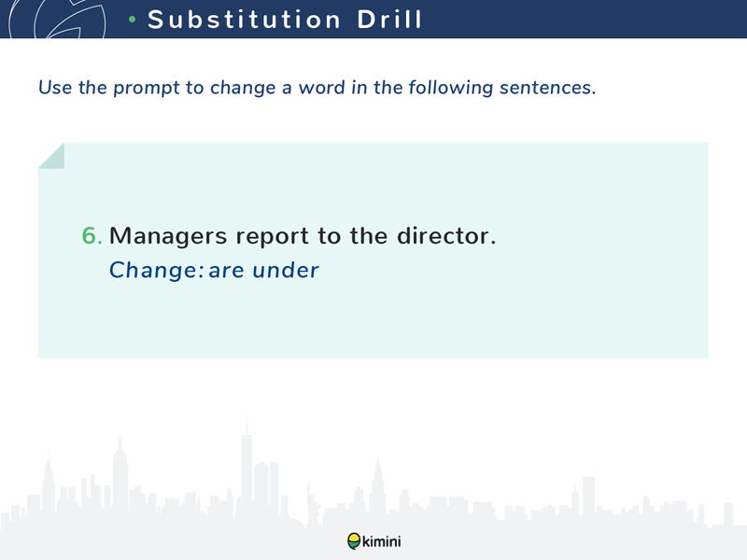747x560 pixels.
Task: Click the Substitution Drill title
Action: pyautogui.click(x=285, y=20)
